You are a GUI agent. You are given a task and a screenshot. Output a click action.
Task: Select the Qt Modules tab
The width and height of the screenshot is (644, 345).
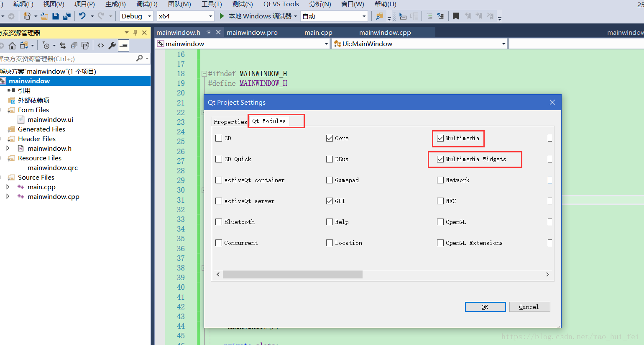pyautogui.click(x=269, y=121)
